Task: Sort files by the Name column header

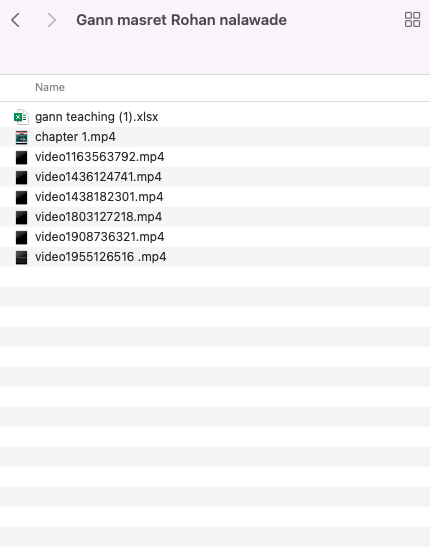Action: (x=50, y=87)
